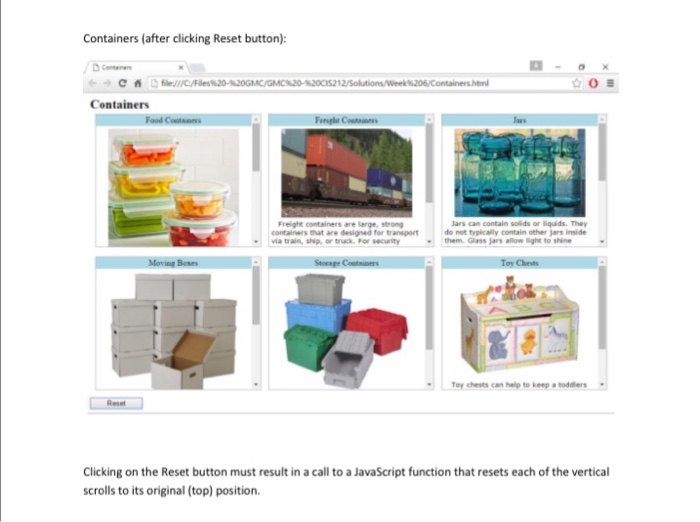Click the Jars panel header

(x=520, y=120)
